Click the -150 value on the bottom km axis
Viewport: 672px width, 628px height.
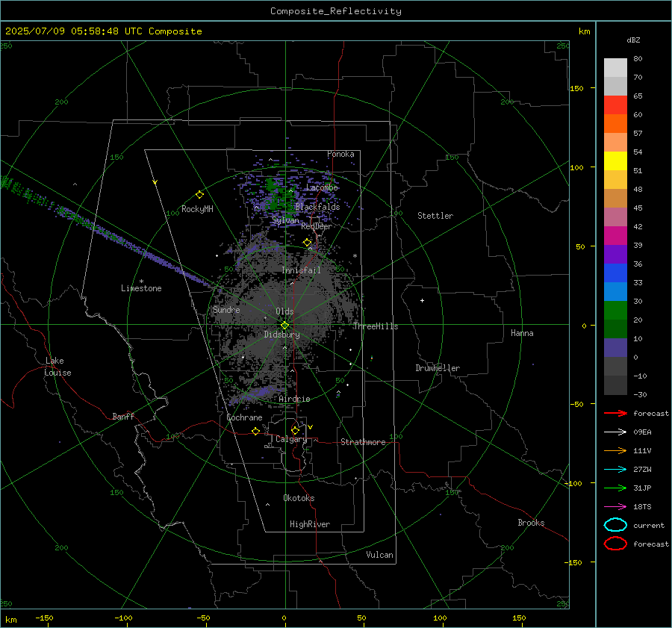coord(44,618)
